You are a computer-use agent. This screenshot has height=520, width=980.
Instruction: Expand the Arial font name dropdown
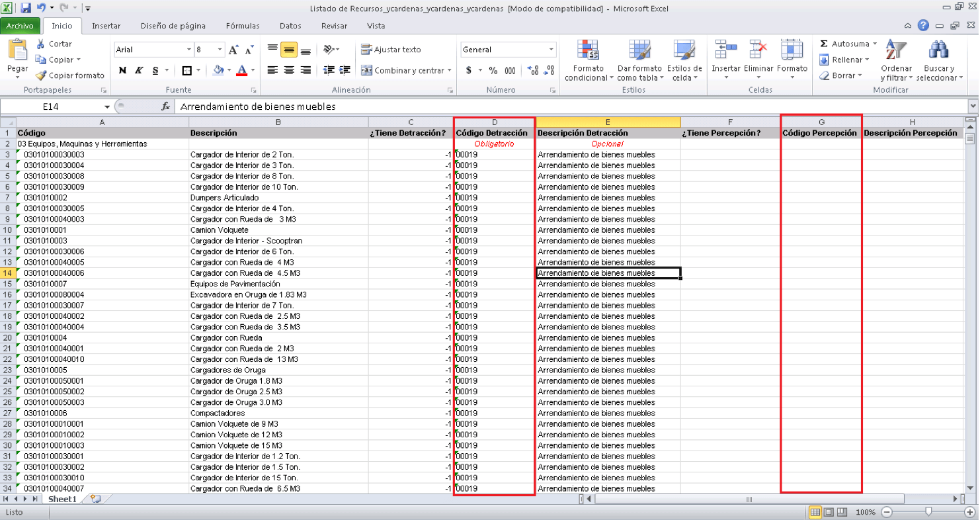click(x=188, y=50)
